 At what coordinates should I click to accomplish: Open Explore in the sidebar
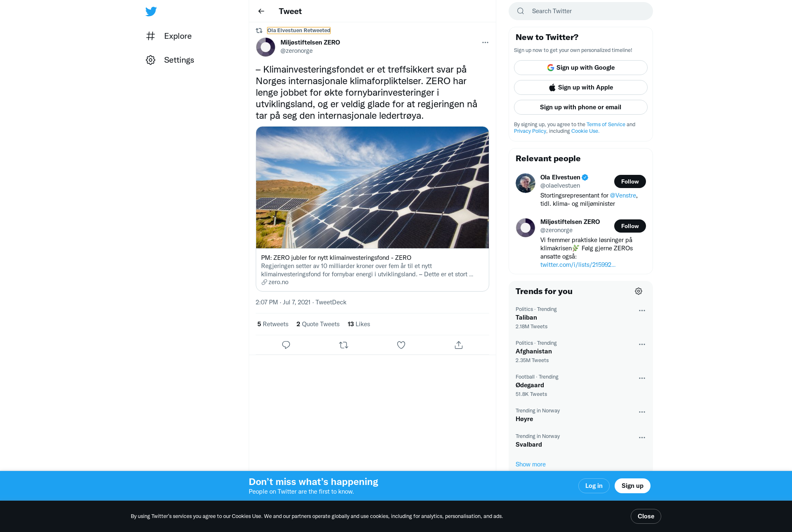[169, 36]
